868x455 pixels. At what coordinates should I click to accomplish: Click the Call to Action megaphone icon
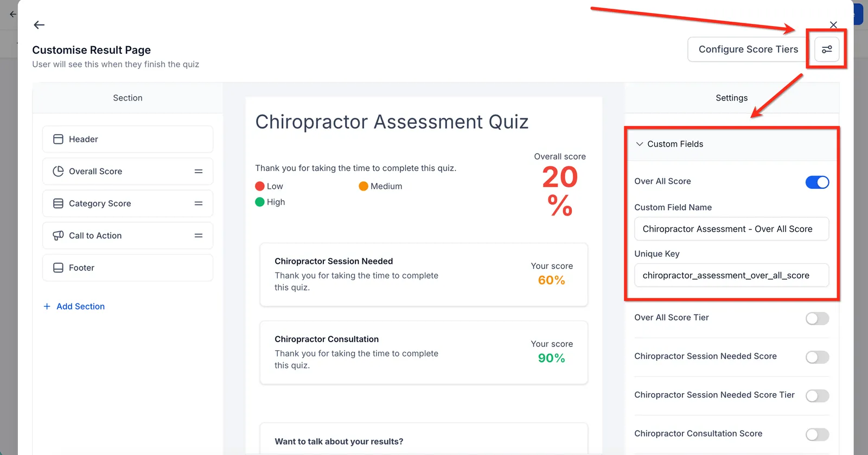[x=58, y=236]
